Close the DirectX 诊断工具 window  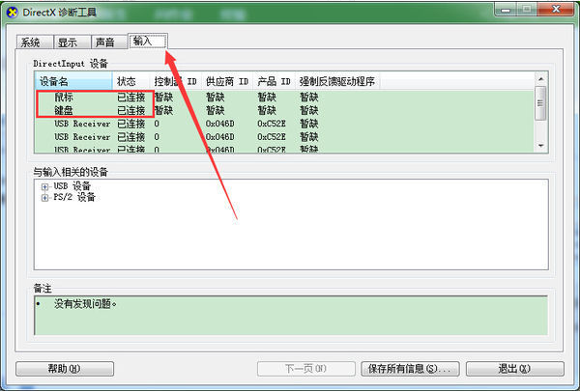[x=557, y=9]
